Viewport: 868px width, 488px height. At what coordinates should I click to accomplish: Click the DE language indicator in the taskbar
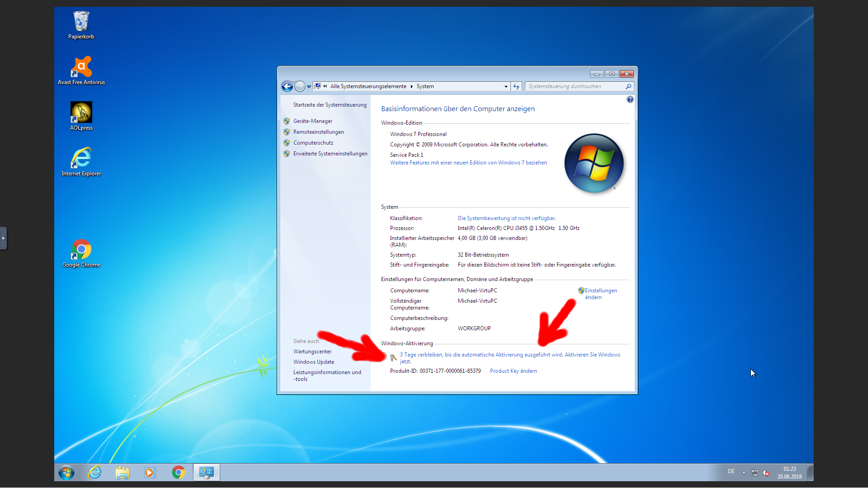731,471
